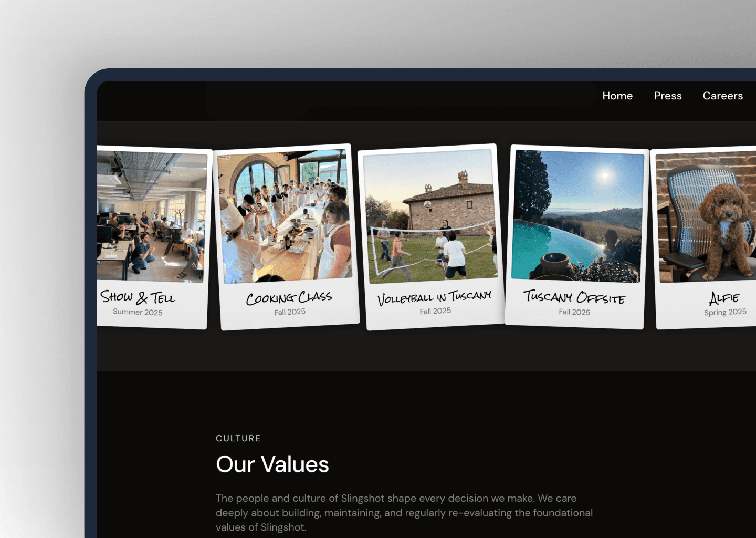Click Fall 2025 under Volleyball in Tuscany
The width and height of the screenshot is (756, 538).
click(435, 311)
